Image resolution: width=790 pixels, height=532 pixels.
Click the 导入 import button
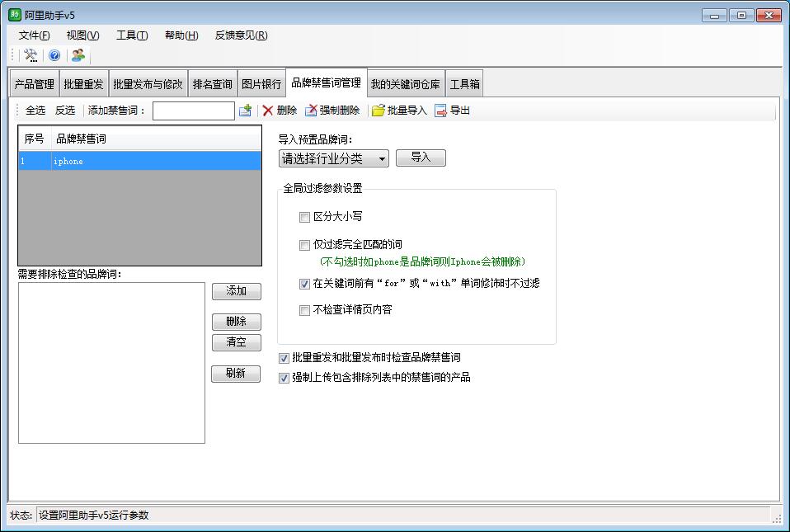(x=421, y=158)
